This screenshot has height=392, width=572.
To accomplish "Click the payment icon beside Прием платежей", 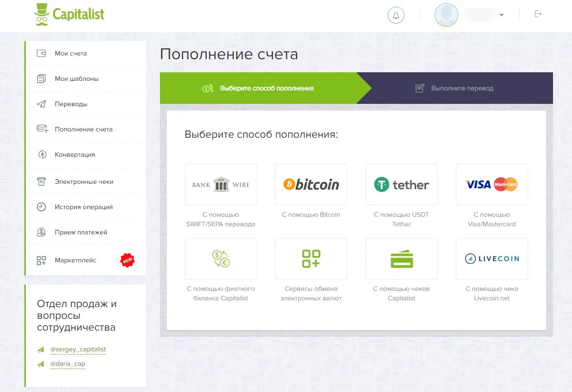I will point(42,232).
